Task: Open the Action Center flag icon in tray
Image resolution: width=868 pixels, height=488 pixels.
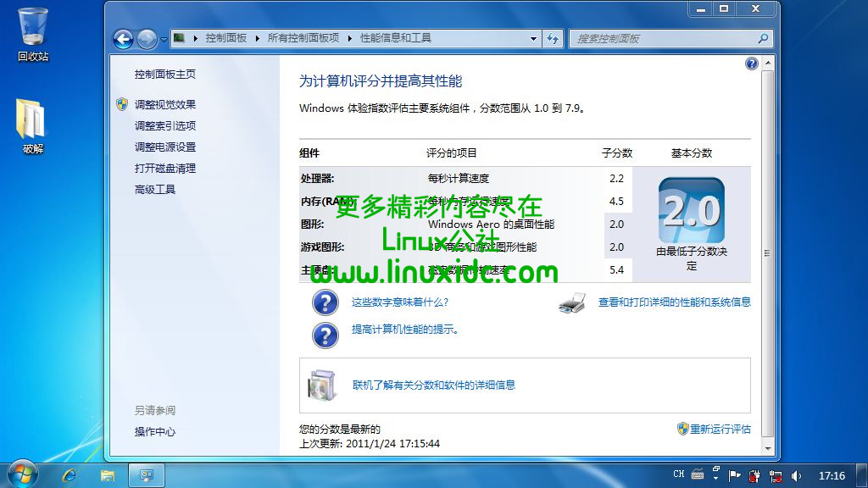Action: point(733,475)
